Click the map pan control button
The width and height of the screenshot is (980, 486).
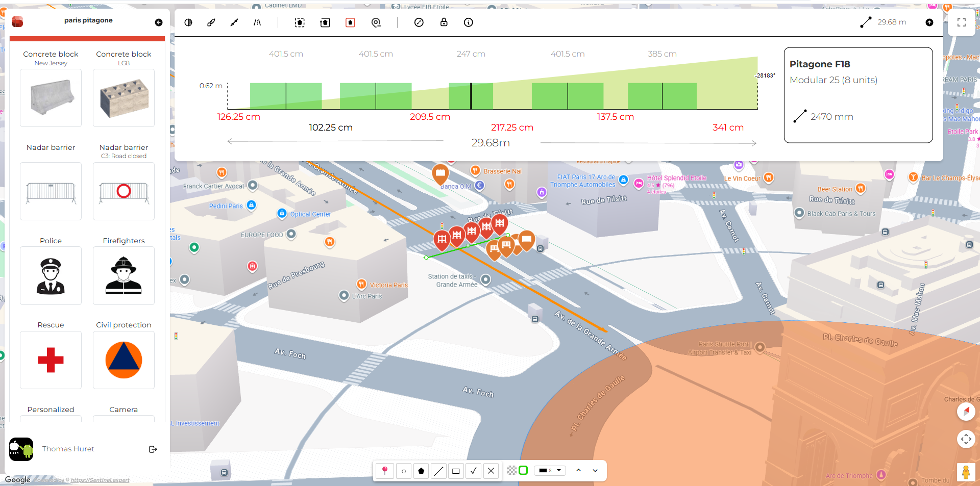coord(966,439)
